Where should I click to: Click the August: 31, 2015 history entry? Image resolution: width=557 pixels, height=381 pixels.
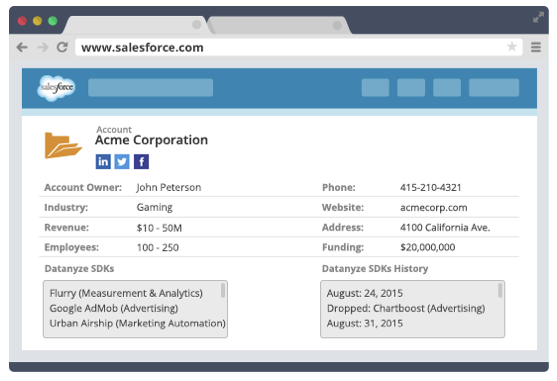364,323
